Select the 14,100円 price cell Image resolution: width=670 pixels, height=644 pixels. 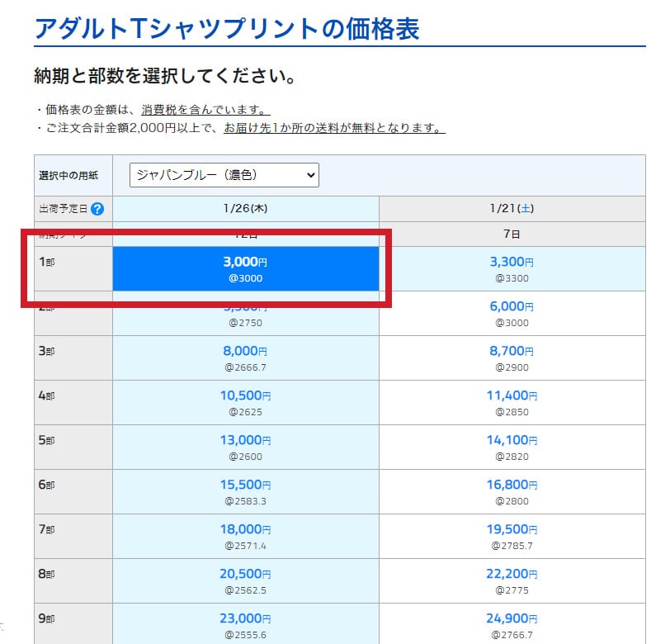click(512, 447)
